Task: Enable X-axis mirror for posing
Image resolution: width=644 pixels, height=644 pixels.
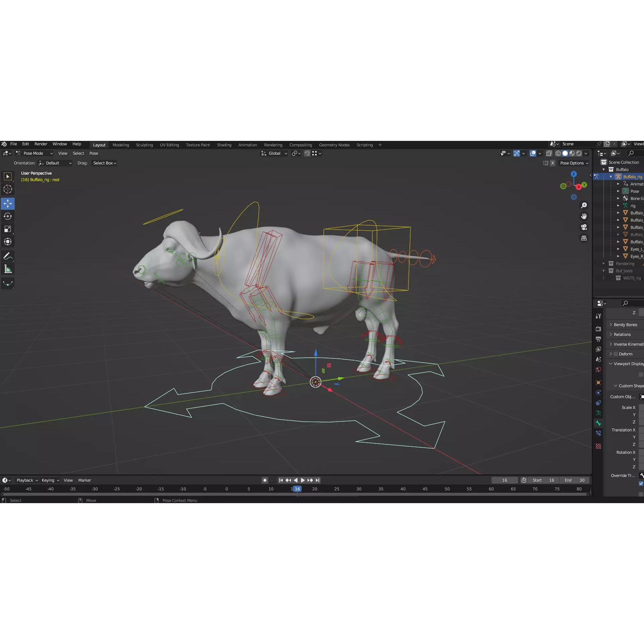Action: 546,163
